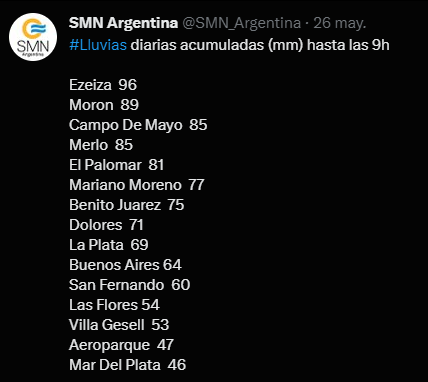This screenshot has height=382, width=428.
Task: Click the Aeroparque 47 line
Action: [x=121, y=345]
